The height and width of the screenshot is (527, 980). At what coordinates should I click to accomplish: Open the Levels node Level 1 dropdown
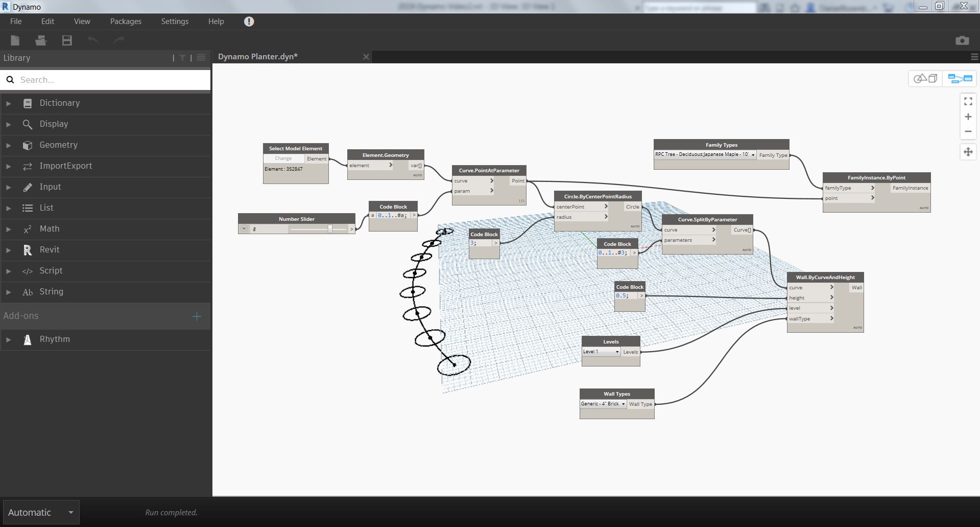tap(601, 352)
